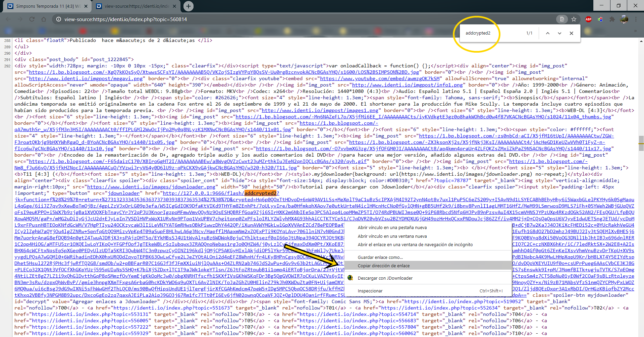The height and width of the screenshot is (337, 644).
Task: Go to next find result
Action: 559,33
